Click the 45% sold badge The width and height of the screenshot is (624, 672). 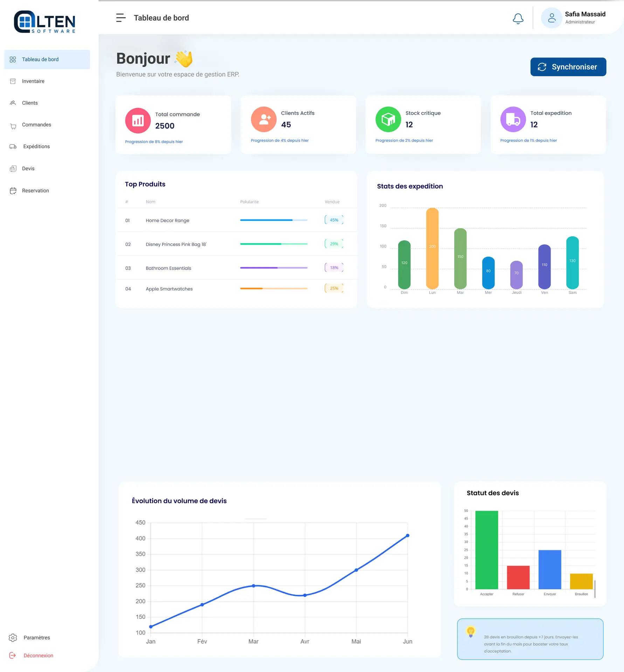tap(334, 220)
